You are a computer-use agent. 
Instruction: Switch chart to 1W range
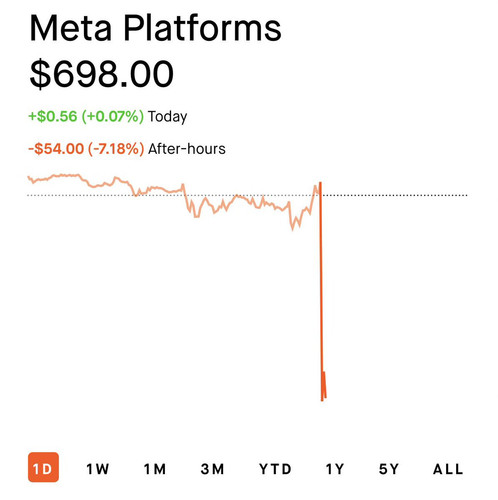coord(97,469)
